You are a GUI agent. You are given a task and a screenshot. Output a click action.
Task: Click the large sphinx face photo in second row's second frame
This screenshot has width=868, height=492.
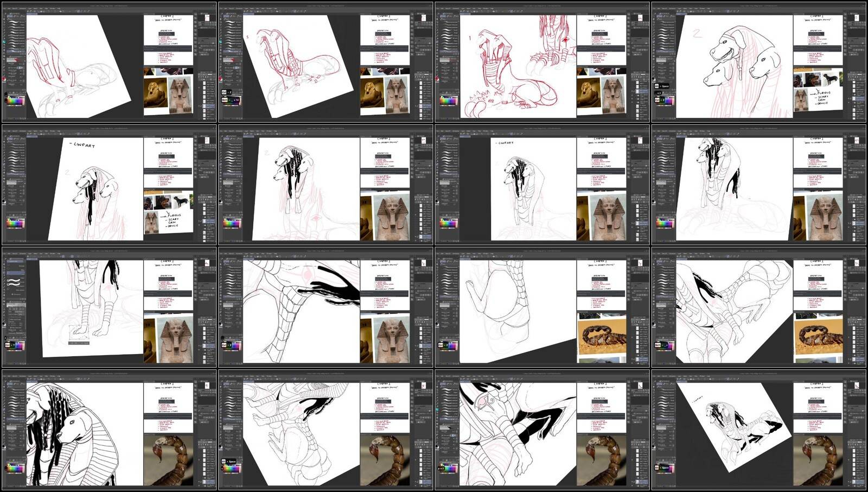pos(391,218)
